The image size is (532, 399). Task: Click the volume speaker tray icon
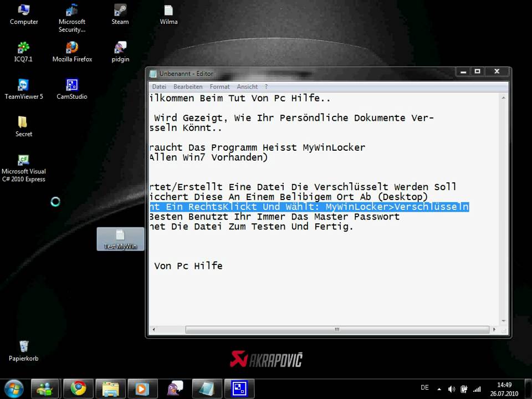[452, 389]
